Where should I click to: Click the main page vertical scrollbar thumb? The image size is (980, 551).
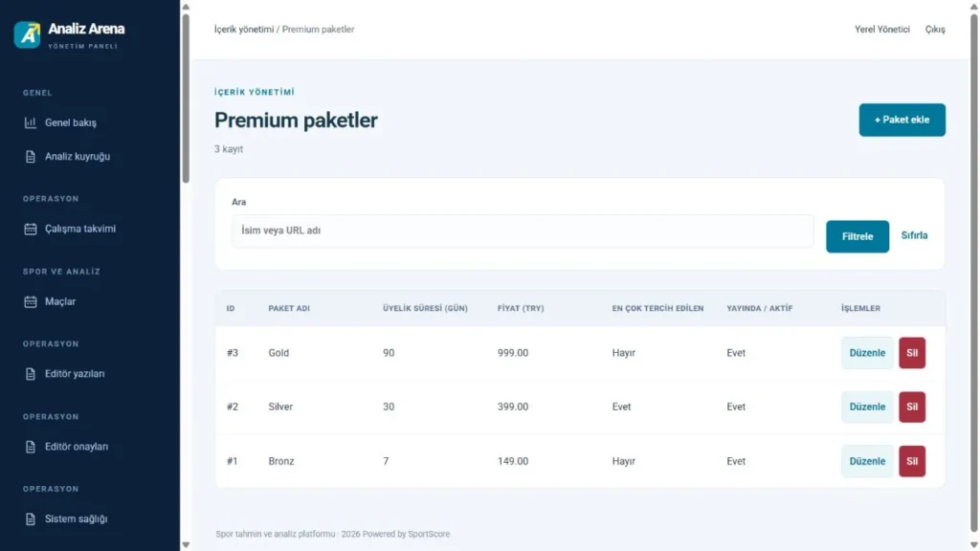click(x=973, y=272)
